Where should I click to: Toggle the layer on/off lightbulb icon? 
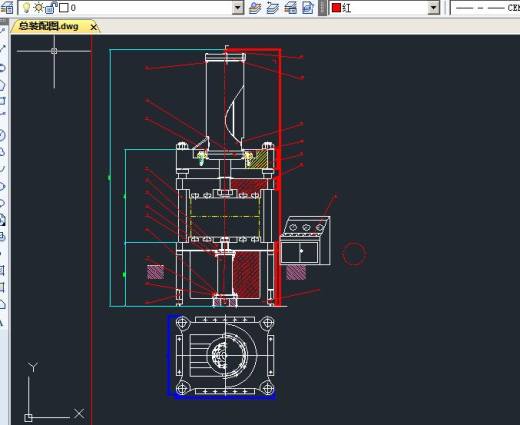click(x=26, y=7)
